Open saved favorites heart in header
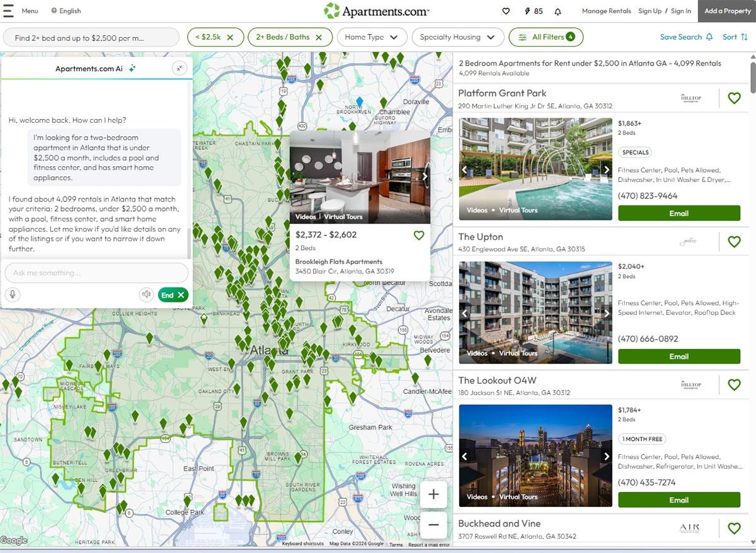This screenshot has width=756, height=553. pyautogui.click(x=506, y=11)
